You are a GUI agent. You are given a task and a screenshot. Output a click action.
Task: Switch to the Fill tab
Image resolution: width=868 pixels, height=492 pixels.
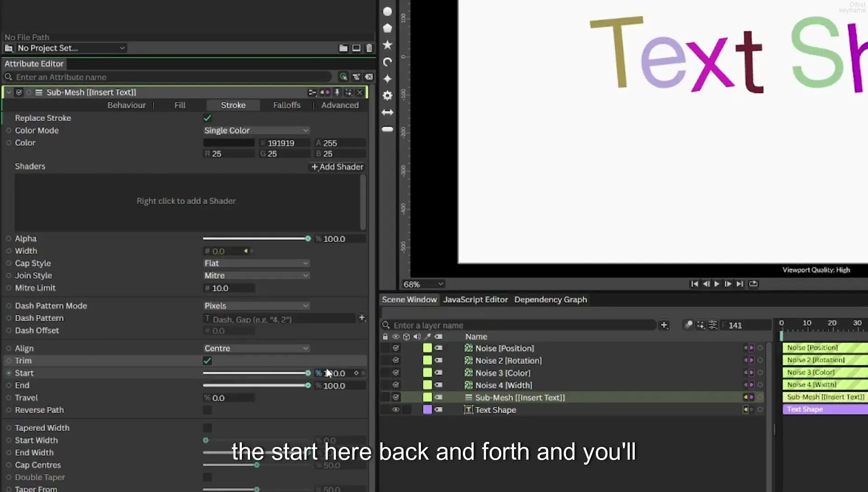pyautogui.click(x=180, y=105)
